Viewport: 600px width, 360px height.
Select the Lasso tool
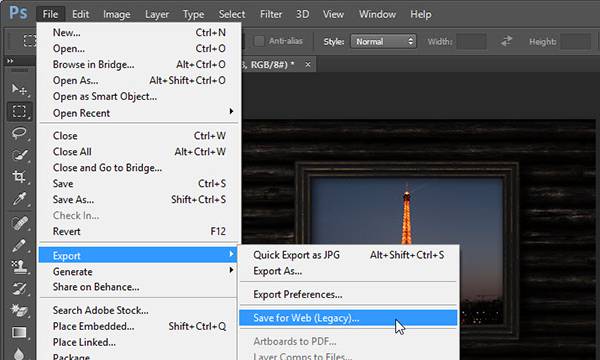point(19,134)
